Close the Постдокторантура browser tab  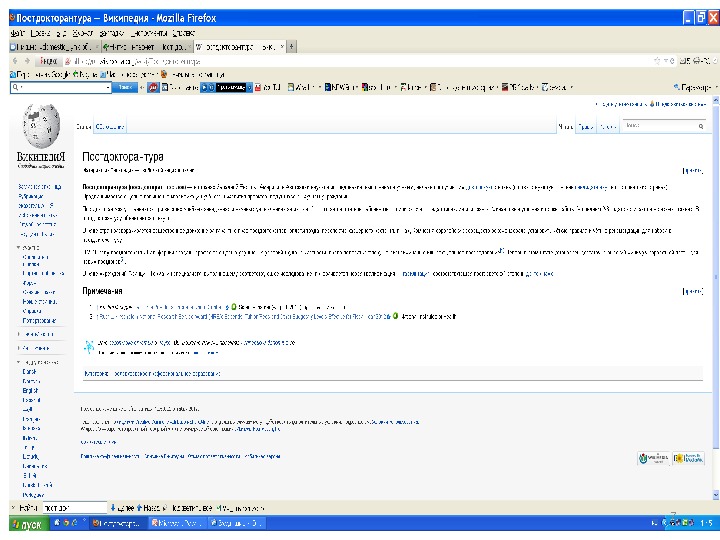[x=282, y=46]
